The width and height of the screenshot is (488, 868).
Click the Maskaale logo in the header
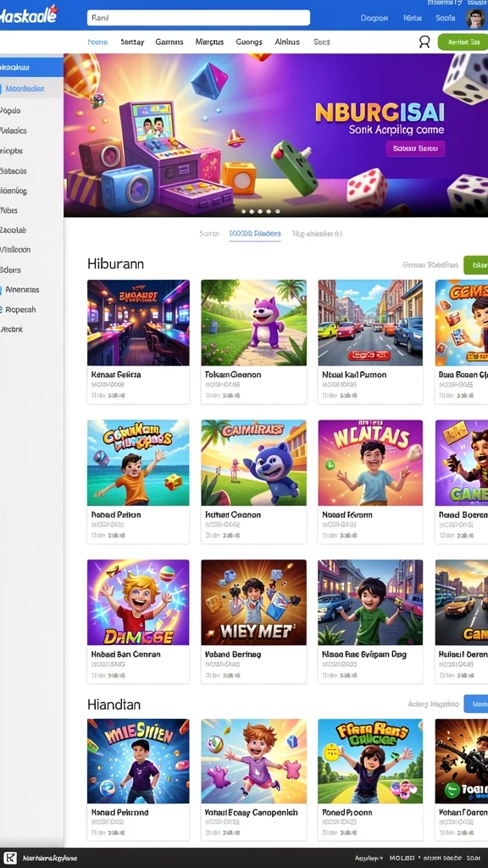click(x=28, y=15)
